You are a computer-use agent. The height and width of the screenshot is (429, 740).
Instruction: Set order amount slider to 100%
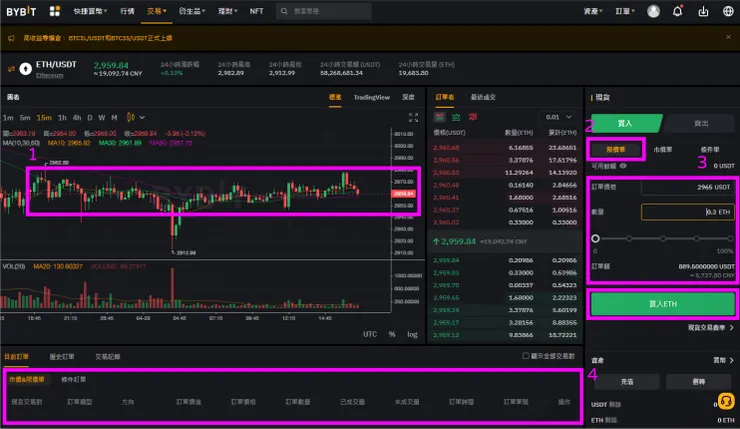pyautogui.click(x=731, y=238)
